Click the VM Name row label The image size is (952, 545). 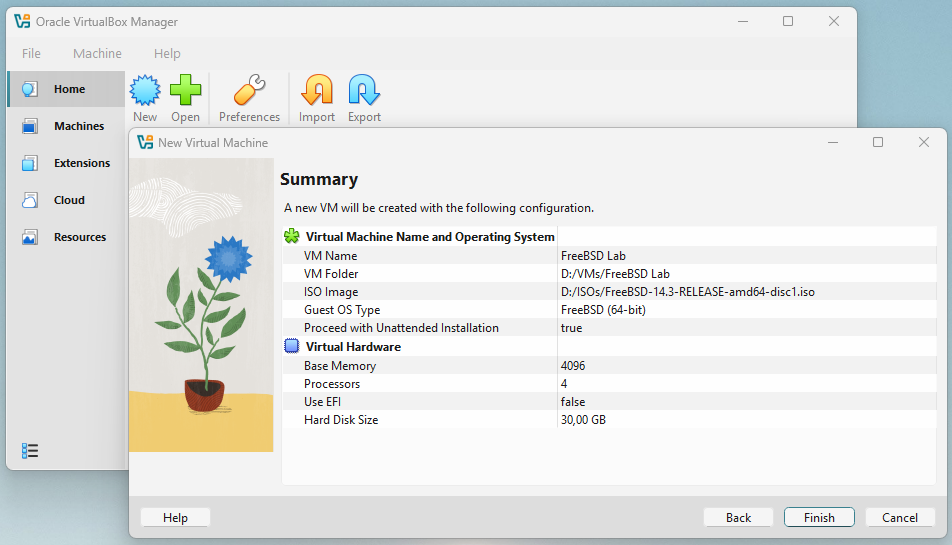pyautogui.click(x=330, y=256)
